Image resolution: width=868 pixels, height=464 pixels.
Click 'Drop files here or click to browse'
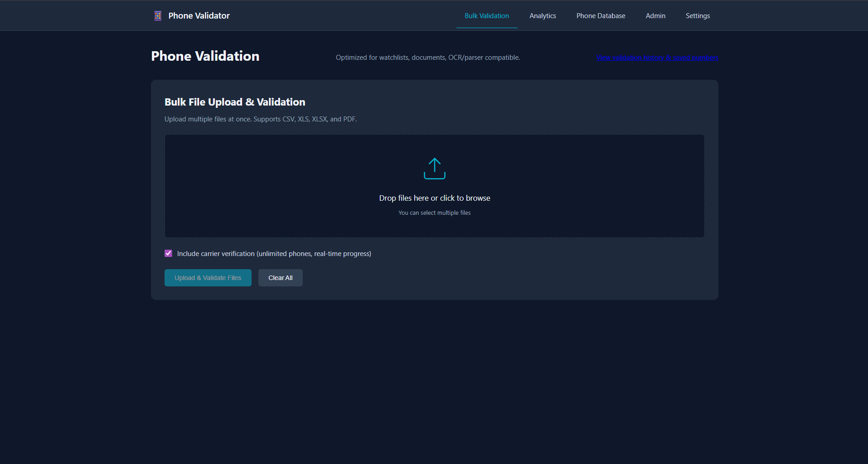pos(434,198)
